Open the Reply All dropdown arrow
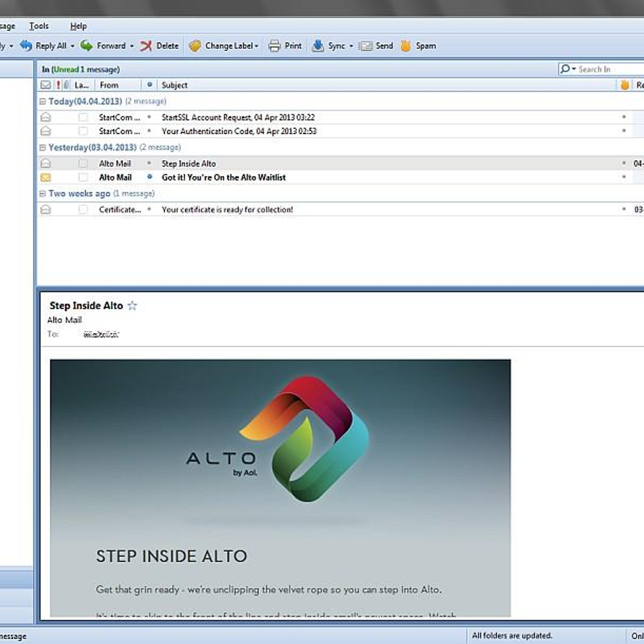 [72, 46]
